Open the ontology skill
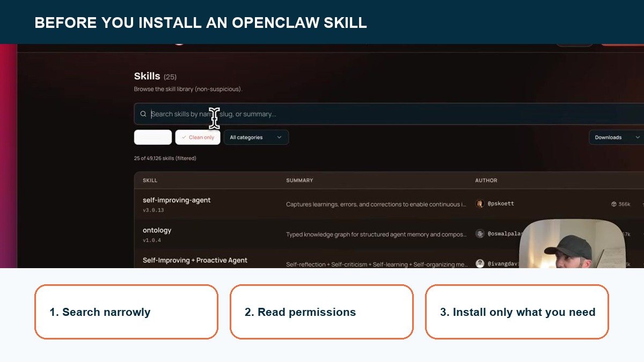This screenshot has height=362, width=644. tap(157, 230)
